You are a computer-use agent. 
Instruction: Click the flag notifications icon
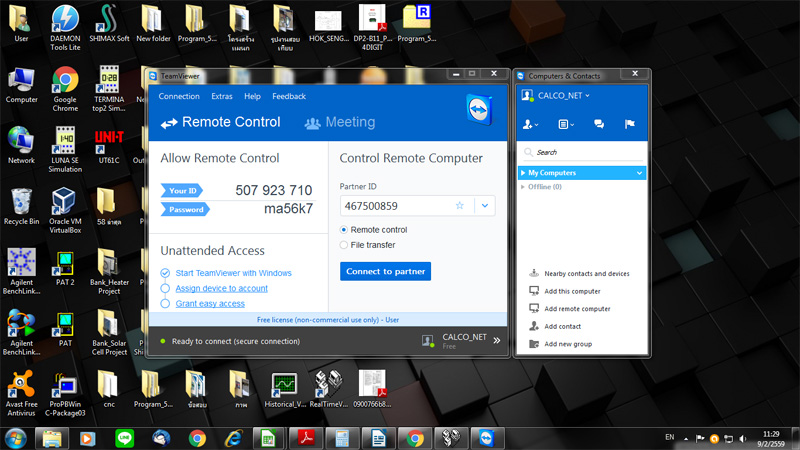click(x=629, y=124)
